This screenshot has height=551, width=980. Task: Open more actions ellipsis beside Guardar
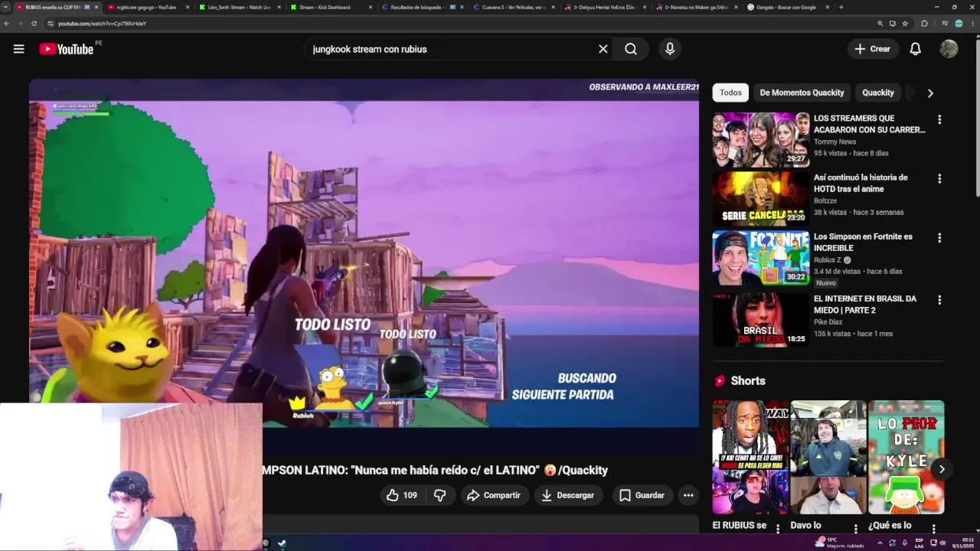688,495
